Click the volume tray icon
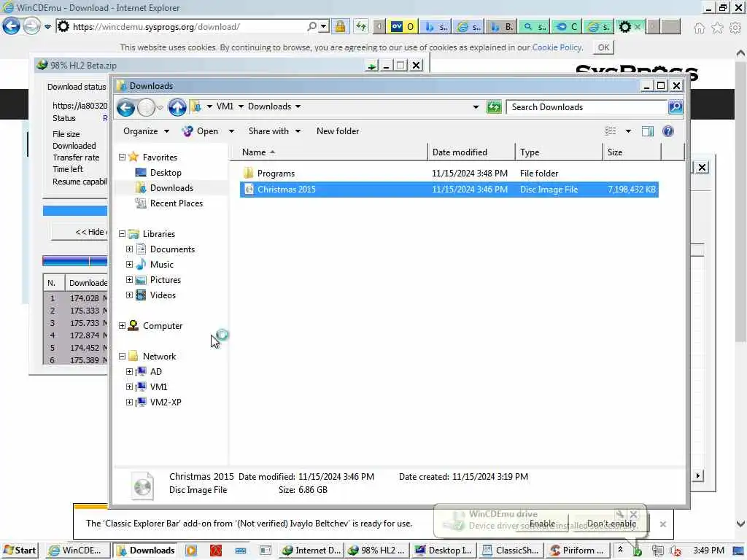The height and width of the screenshot is (560, 747). pyautogui.click(x=675, y=551)
